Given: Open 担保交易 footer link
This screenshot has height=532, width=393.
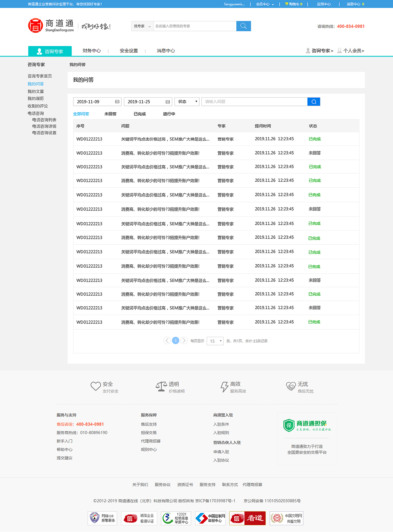Looking at the screenshot, I should (x=149, y=433).
